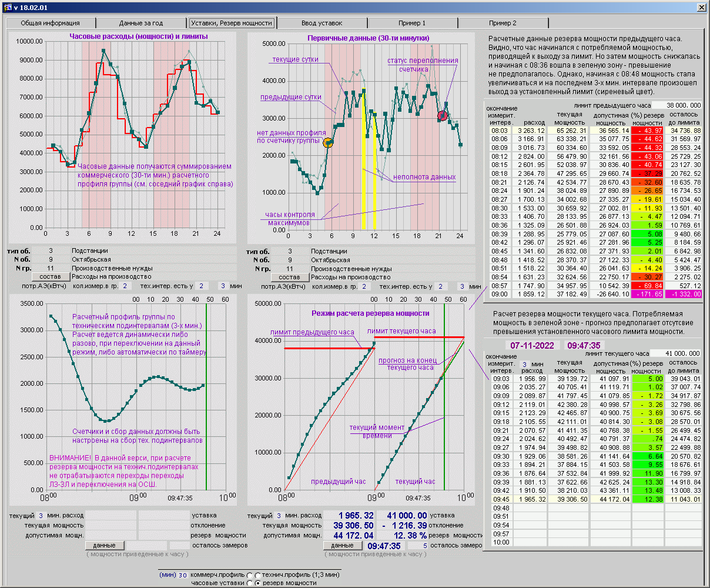Click the прогноз на конец текущего часа annotation
This screenshot has width=710, height=588.
point(410,364)
